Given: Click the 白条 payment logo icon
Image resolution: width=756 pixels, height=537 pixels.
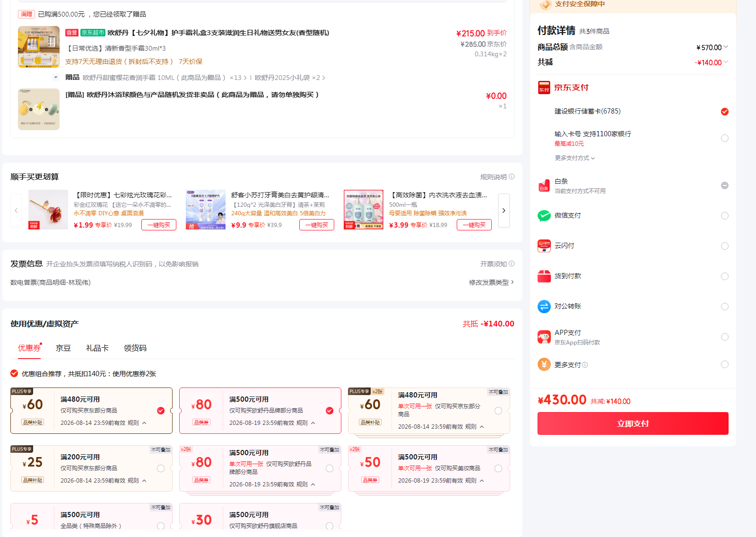Looking at the screenshot, I should pyautogui.click(x=544, y=185).
